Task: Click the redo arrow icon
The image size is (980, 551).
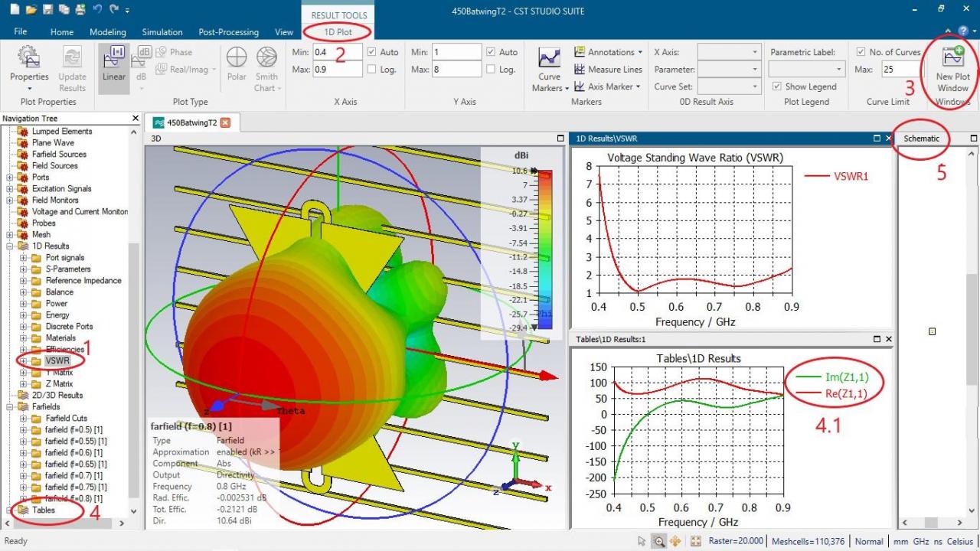Action: 114,9
